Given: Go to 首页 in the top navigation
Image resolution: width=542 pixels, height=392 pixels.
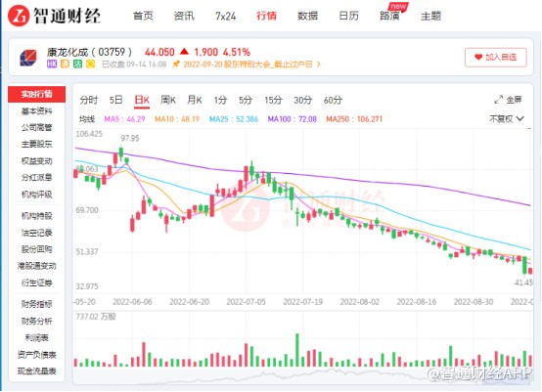Looking at the screenshot, I should 143,16.
